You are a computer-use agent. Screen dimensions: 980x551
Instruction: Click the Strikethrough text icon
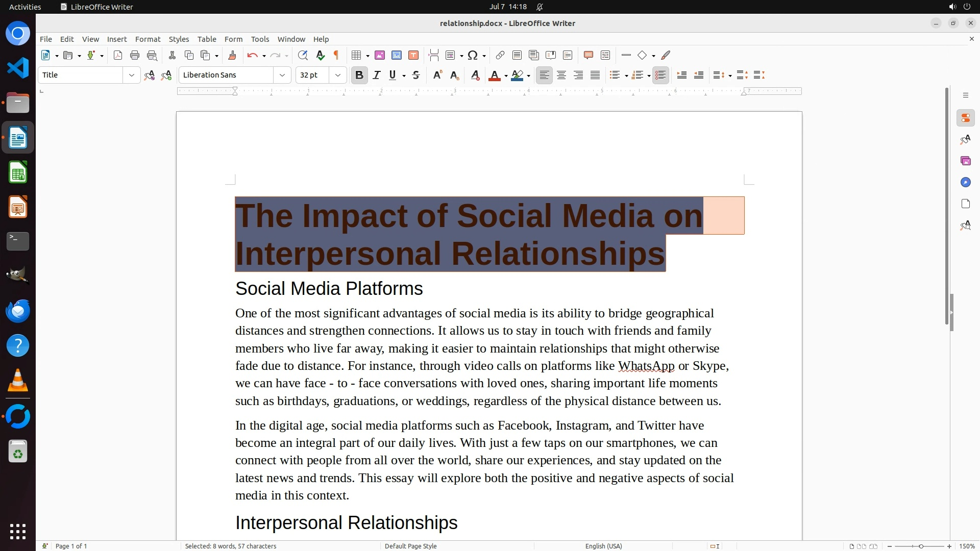pyautogui.click(x=416, y=75)
